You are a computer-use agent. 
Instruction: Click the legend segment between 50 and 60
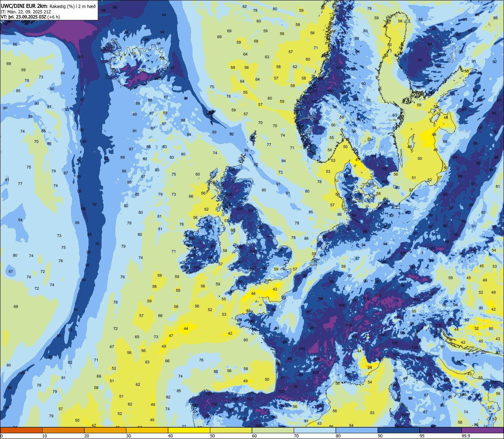click(x=231, y=430)
